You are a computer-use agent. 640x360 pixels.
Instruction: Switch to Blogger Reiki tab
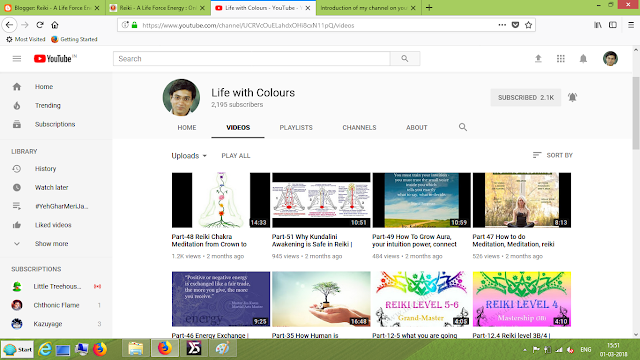tap(52, 8)
